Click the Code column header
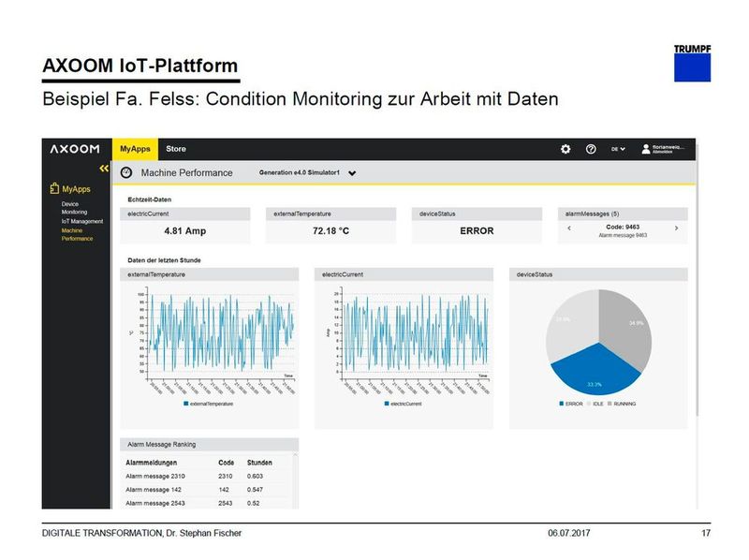 point(226,463)
